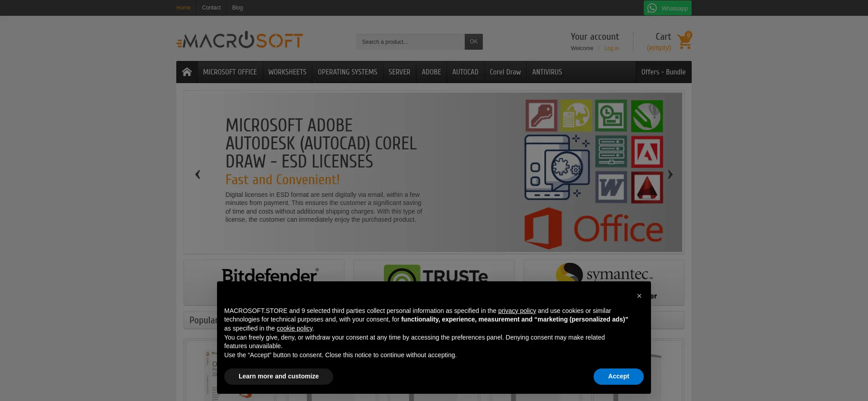The height and width of the screenshot is (401, 868).
Task: Click the Home link in top bar
Action: click(183, 8)
